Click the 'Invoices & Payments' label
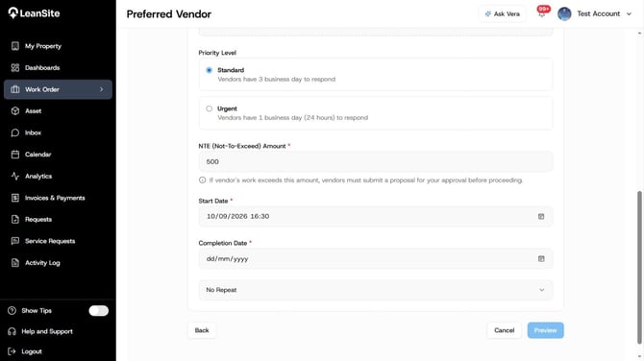 click(x=55, y=198)
